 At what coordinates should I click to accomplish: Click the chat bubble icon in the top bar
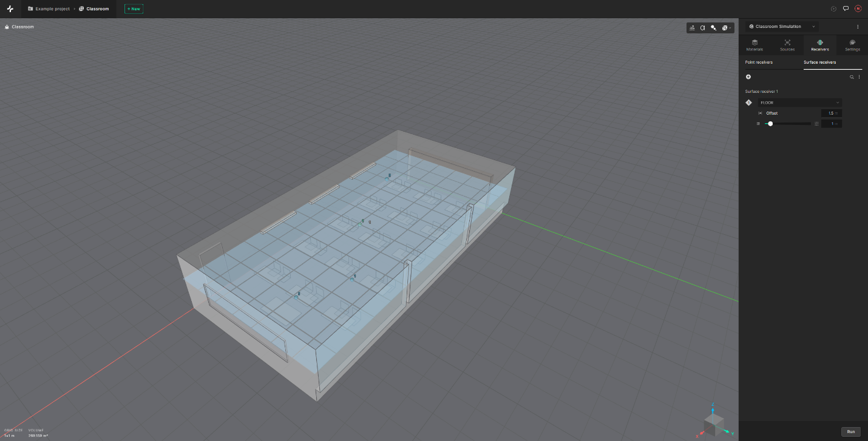coord(846,8)
